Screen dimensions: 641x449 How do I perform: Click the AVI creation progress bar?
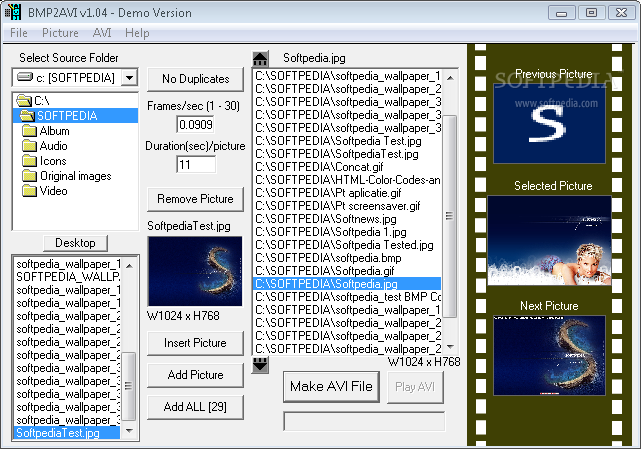364,421
